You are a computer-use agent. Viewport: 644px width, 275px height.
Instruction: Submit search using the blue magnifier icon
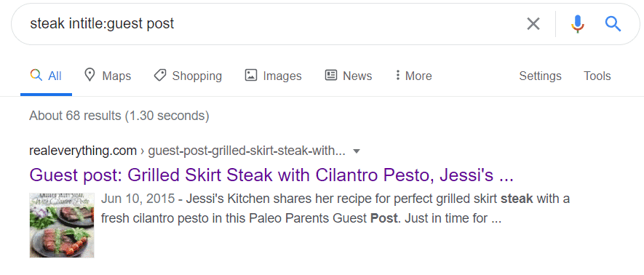click(x=613, y=24)
